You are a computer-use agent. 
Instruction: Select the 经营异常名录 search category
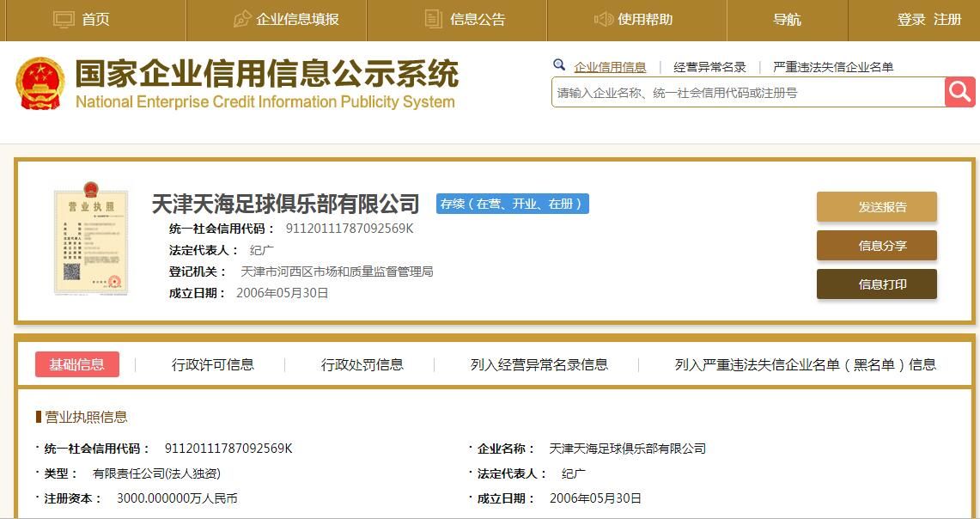coord(709,67)
